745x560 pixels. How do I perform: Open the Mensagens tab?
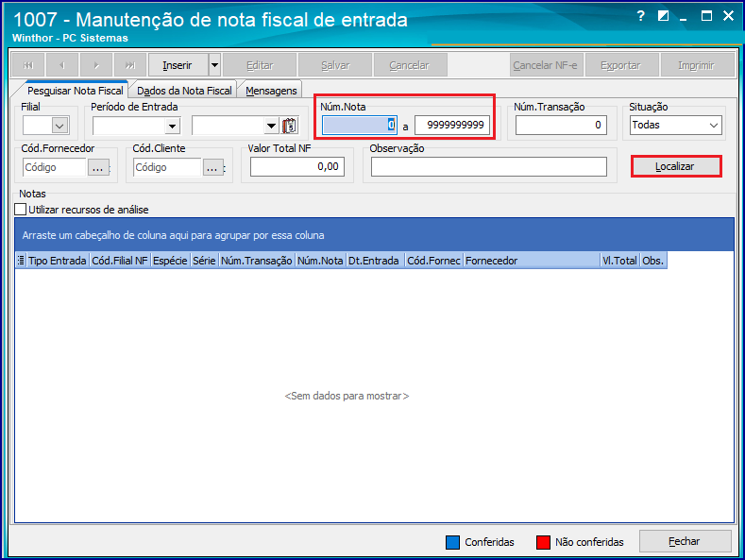(x=271, y=91)
